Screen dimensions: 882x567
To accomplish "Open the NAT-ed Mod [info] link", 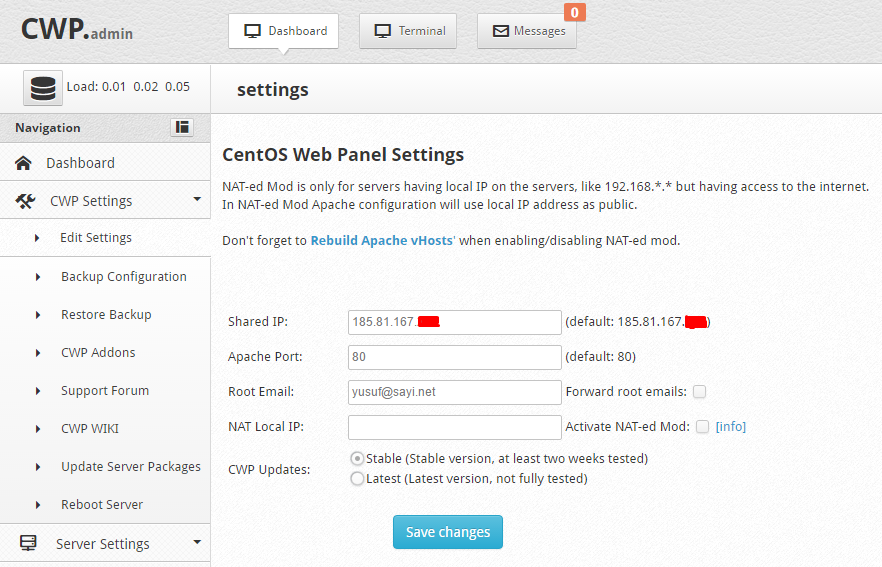I will point(731,426).
